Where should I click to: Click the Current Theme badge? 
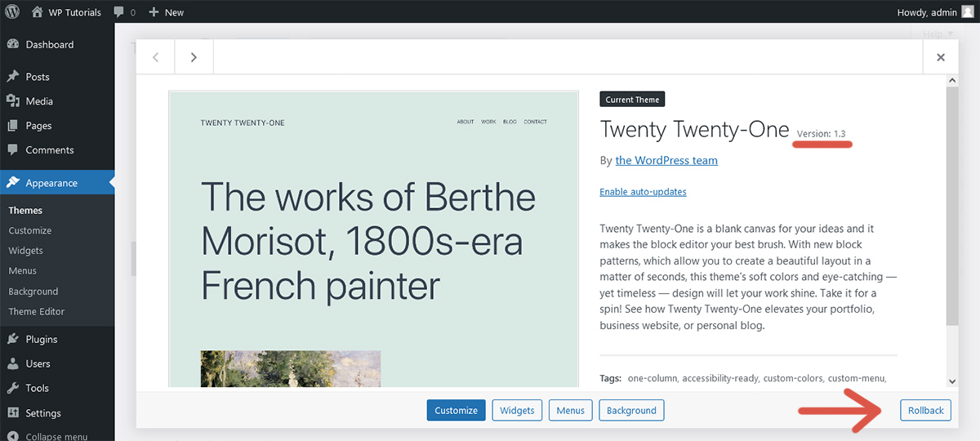(632, 100)
